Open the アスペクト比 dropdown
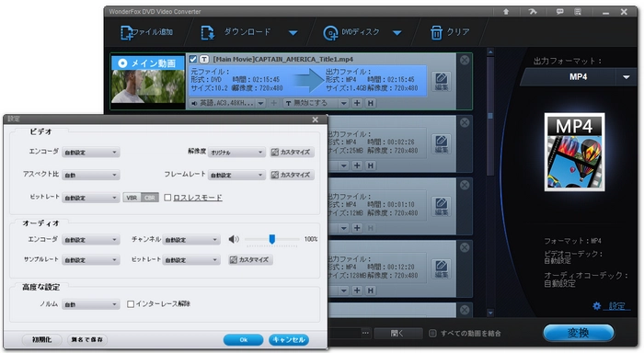The image size is (644, 353). click(91, 175)
